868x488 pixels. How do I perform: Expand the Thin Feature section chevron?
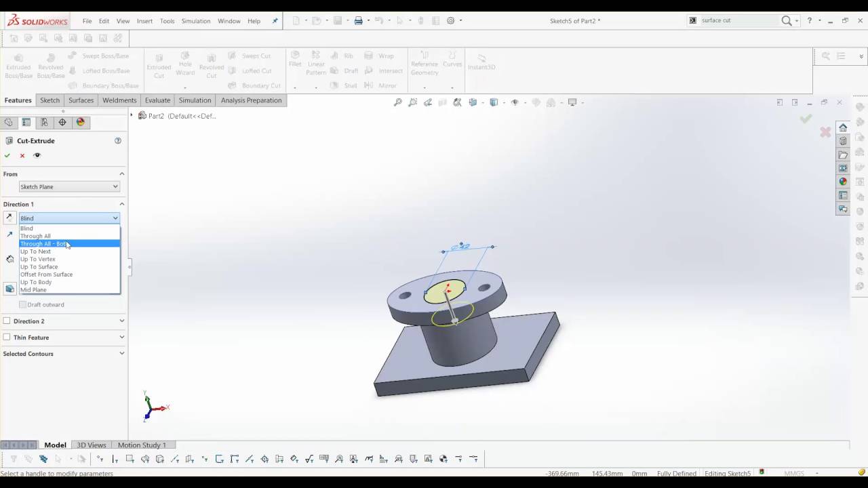122,338
